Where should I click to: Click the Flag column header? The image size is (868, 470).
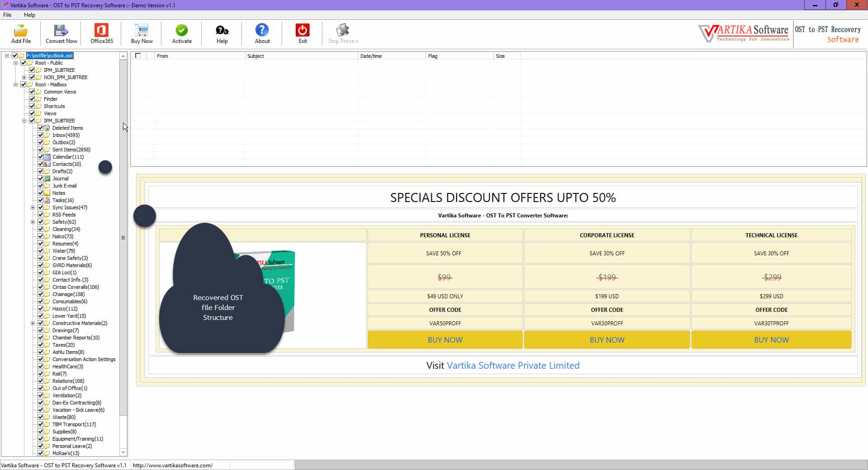click(x=459, y=56)
